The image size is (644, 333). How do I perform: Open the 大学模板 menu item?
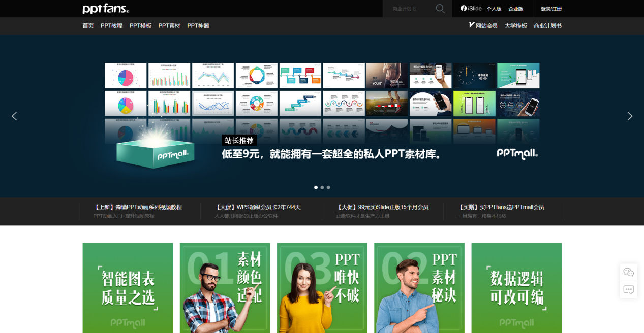coord(516,26)
